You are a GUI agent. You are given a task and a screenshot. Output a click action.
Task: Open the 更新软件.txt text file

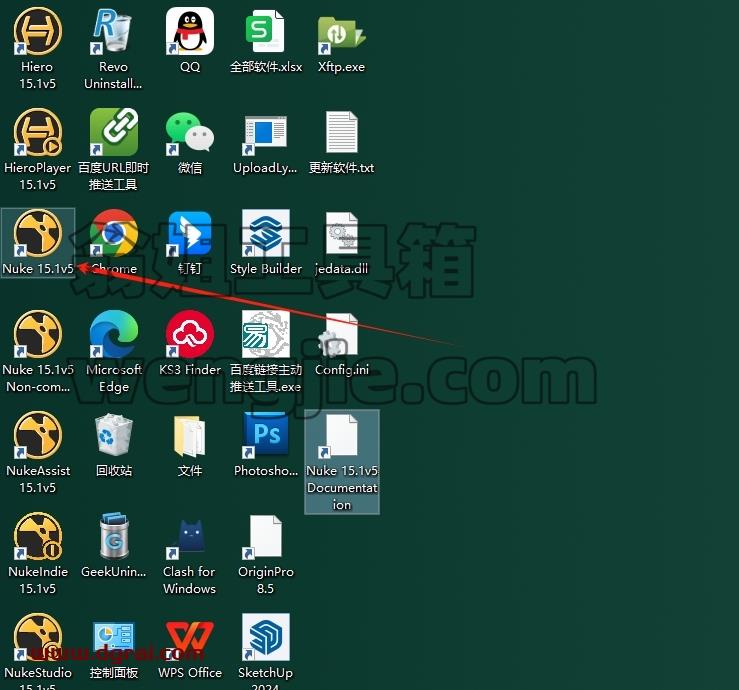coord(342,132)
